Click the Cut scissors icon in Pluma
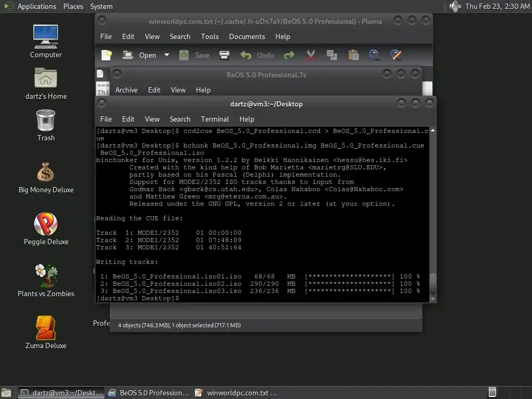This screenshot has height=399, width=532. (x=311, y=55)
